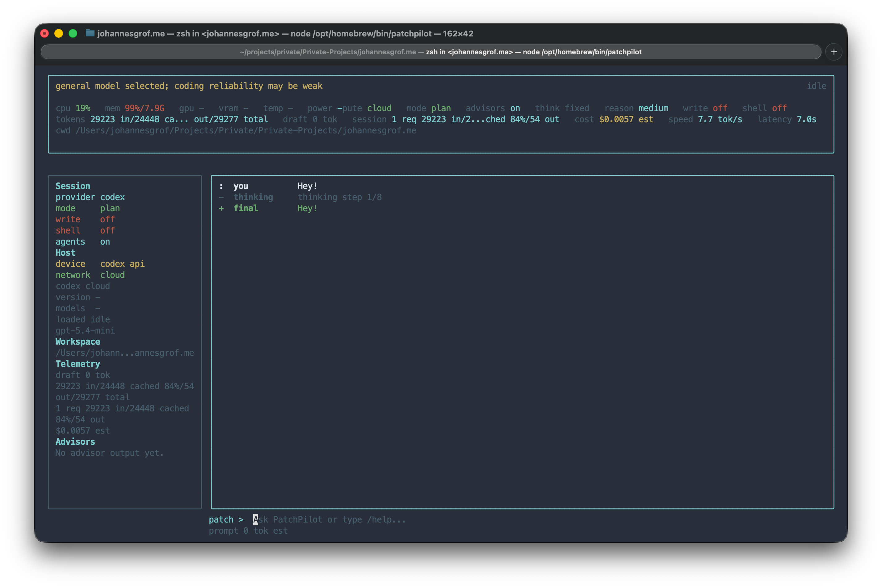The image size is (882, 588).
Task: Click the folder icon in the window title
Action: pos(90,33)
